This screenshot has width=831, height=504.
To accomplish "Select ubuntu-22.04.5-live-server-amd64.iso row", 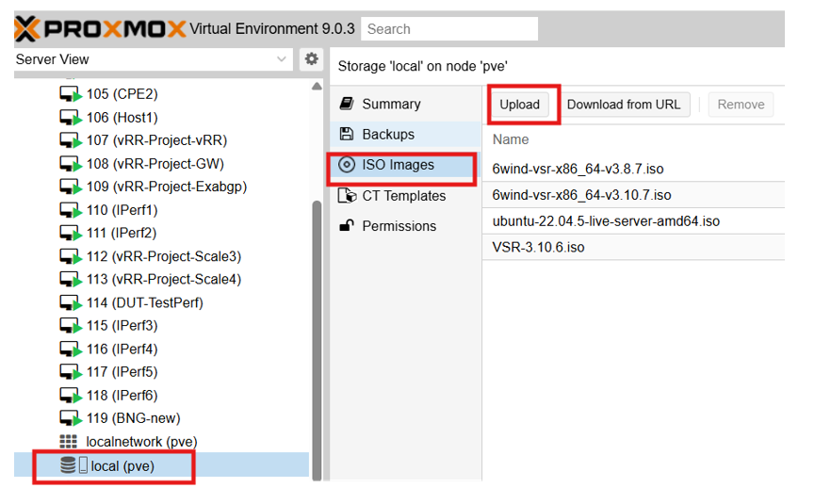I will [633, 221].
